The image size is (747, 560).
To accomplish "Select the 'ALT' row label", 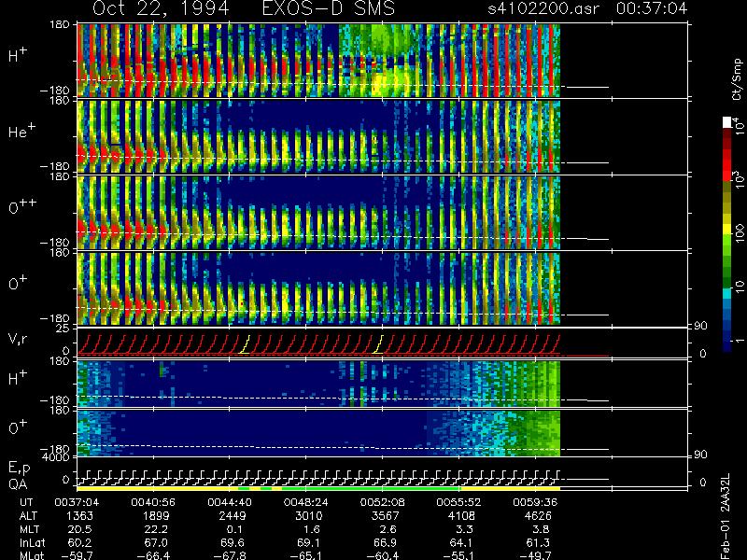I will point(29,516).
